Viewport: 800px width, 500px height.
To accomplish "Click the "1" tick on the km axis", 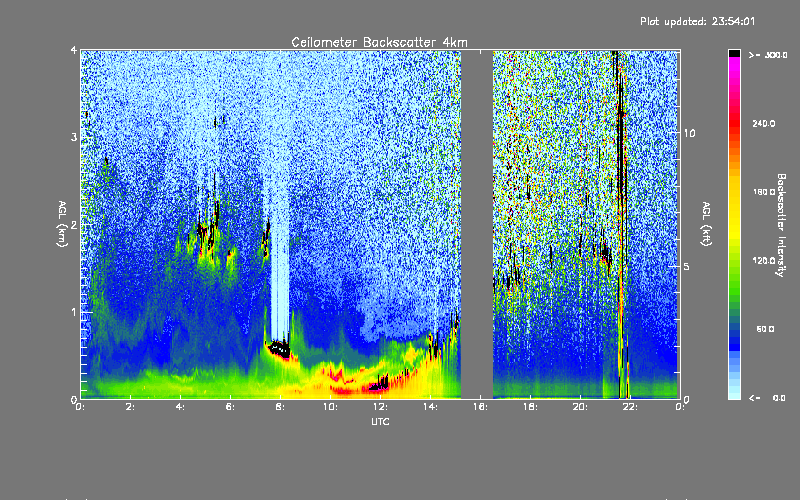I will 74,312.
